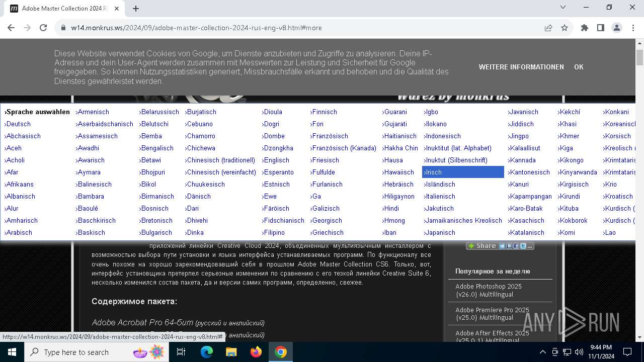Pick Bulgarisch language option
This screenshot has height=362, width=644.
point(155,232)
